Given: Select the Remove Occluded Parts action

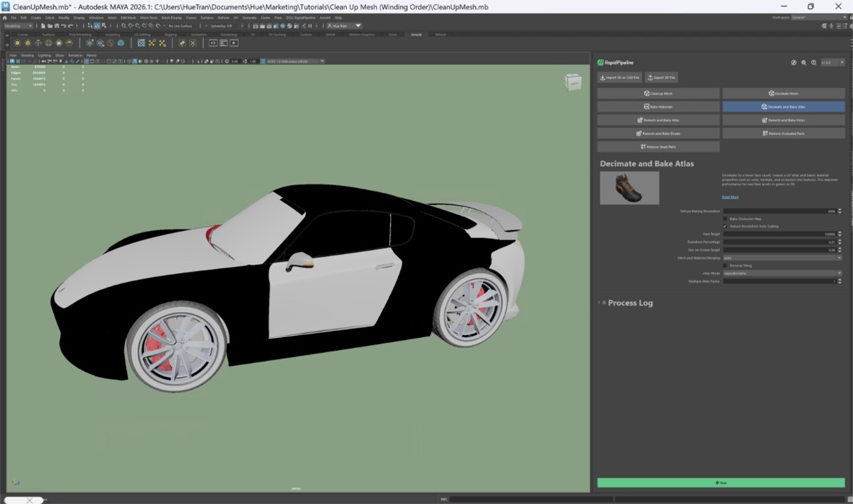Looking at the screenshot, I should tap(783, 133).
